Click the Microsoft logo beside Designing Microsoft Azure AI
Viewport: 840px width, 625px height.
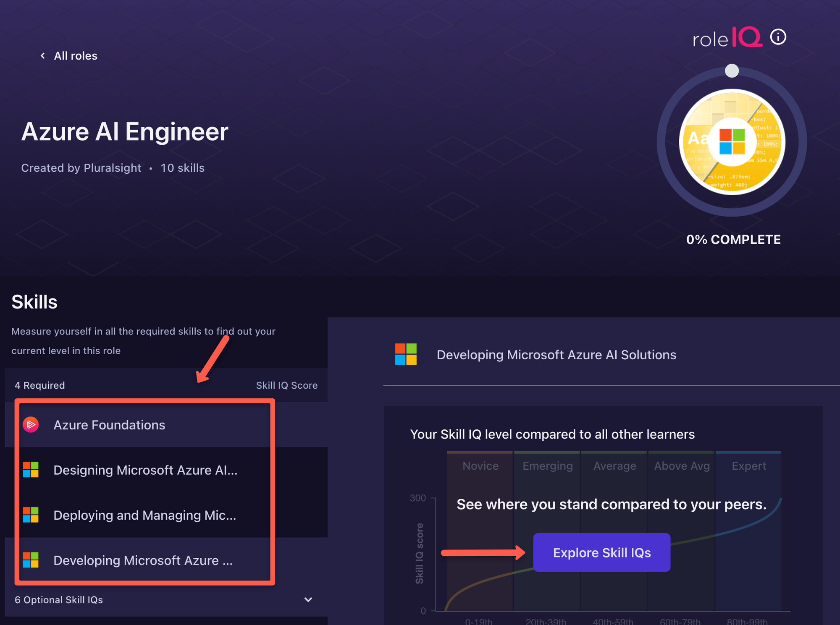point(30,470)
